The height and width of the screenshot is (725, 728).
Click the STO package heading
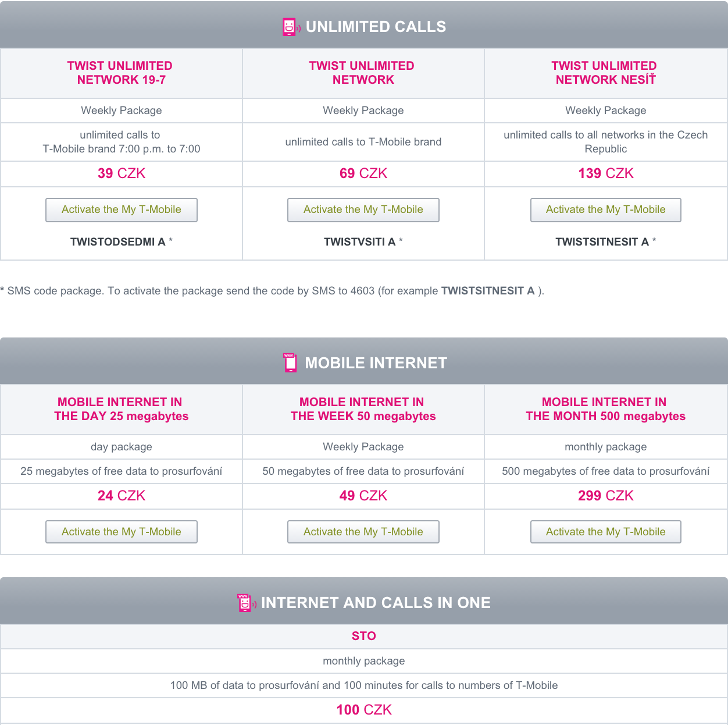(x=364, y=636)
